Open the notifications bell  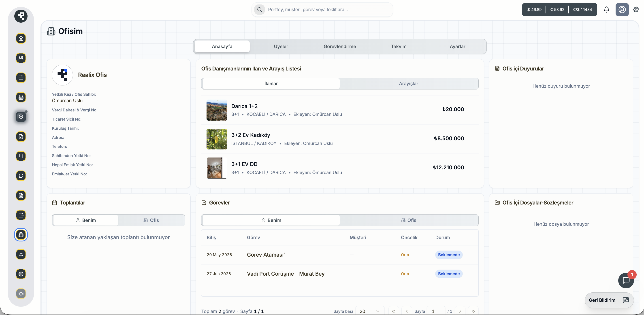[606, 9]
